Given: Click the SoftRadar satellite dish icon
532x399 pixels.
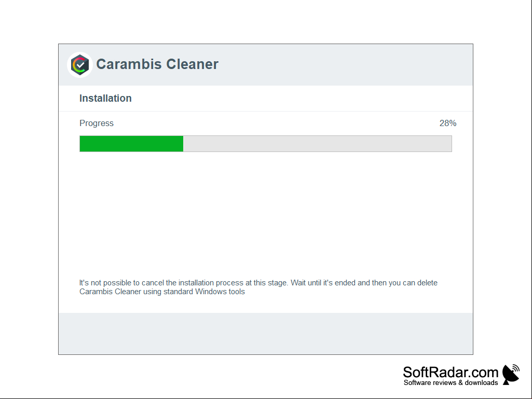Looking at the screenshot, I should pos(511,374).
